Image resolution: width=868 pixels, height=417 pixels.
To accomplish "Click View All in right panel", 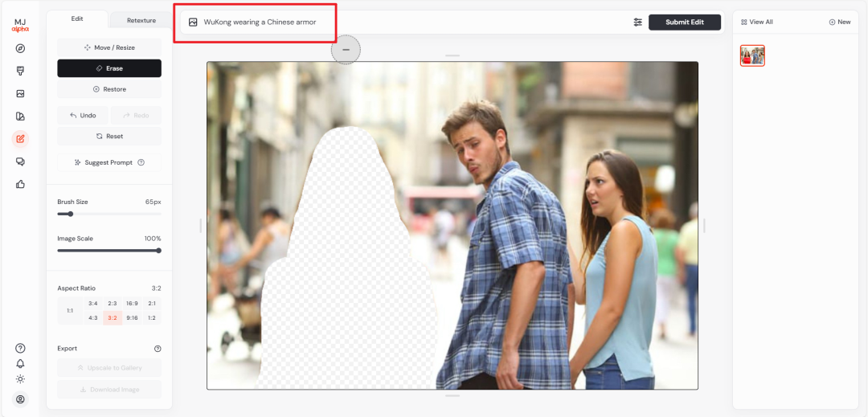I will click(x=757, y=22).
